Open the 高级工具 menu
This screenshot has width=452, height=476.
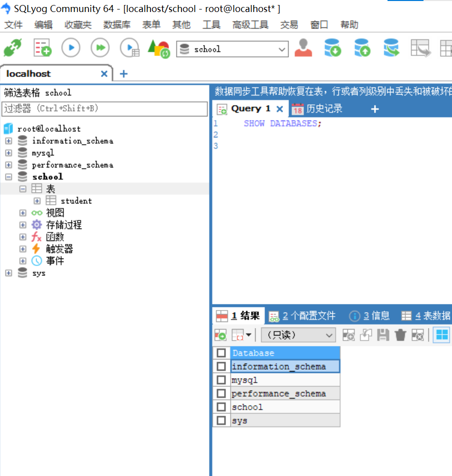(x=250, y=24)
